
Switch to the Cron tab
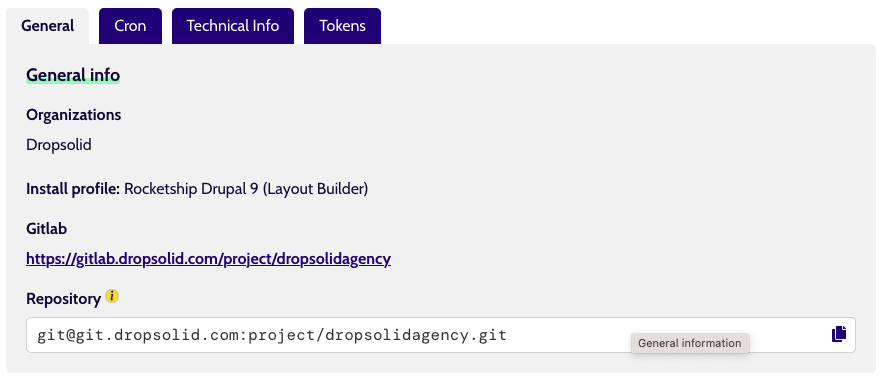tap(130, 26)
